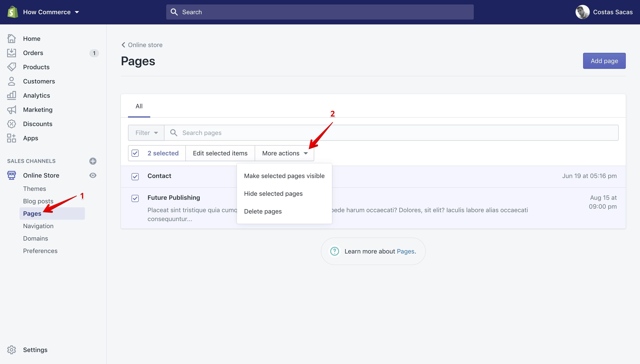Choose Delete pages from menu
The width and height of the screenshot is (640, 364).
[x=284, y=211]
